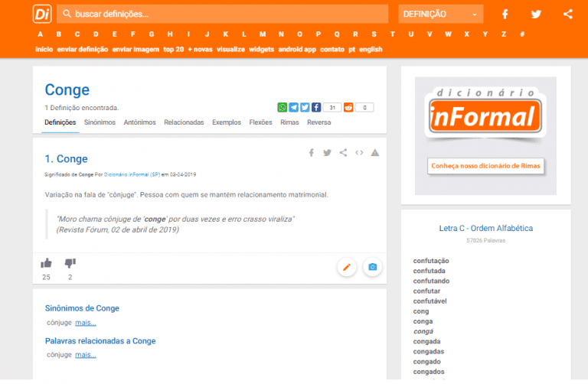
Task: Open the header share icon at top right
Action: [x=567, y=14]
